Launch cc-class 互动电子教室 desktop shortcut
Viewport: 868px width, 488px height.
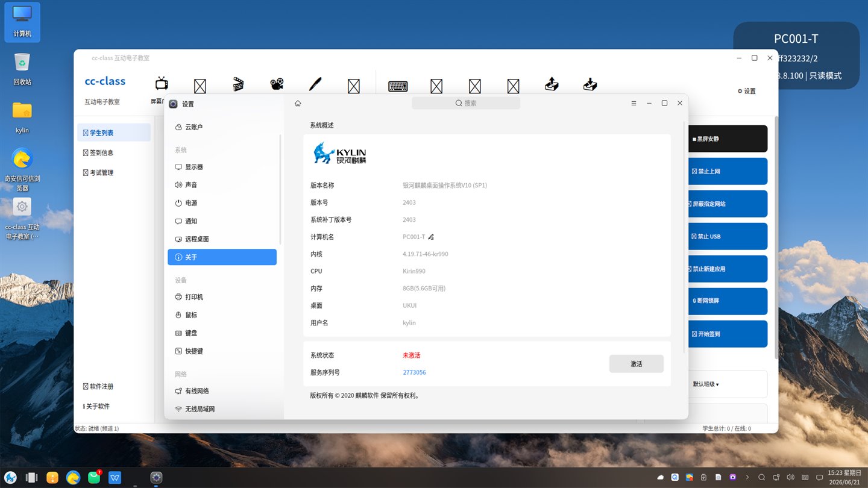pos(22,218)
